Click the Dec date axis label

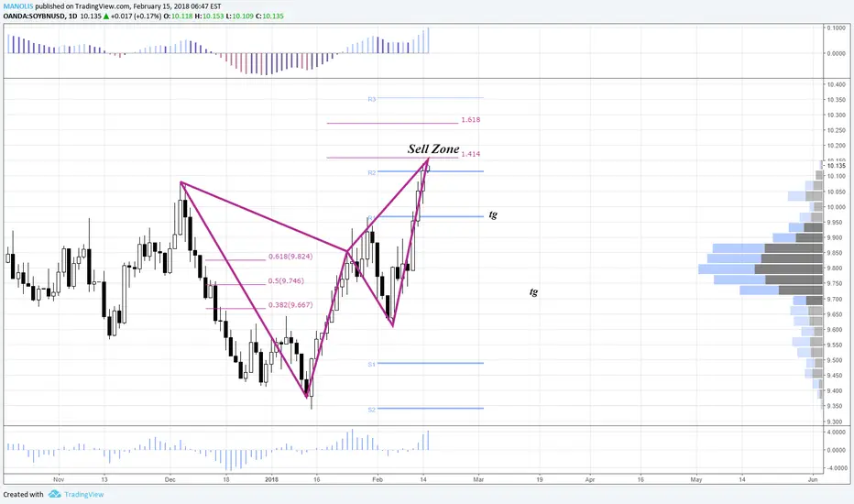[x=170, y=479]
